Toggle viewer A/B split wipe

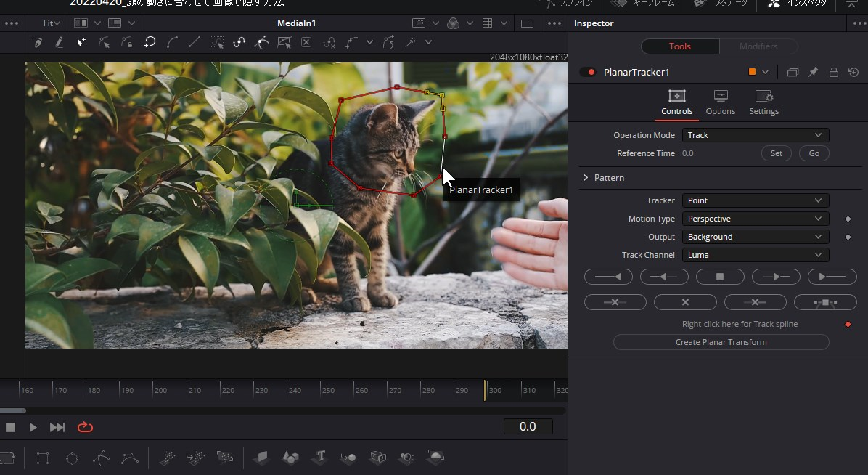coord(81,23)
